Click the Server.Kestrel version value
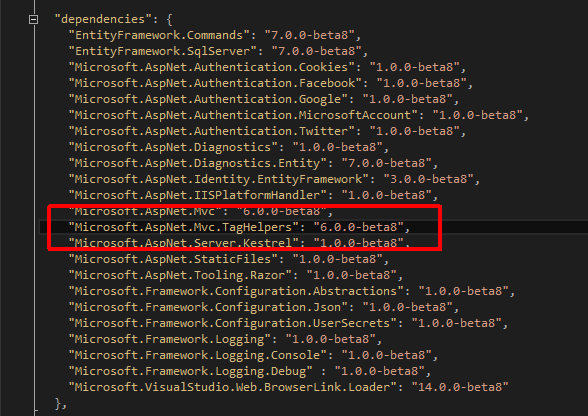This screenshot has width=588, height=416. 358,243
